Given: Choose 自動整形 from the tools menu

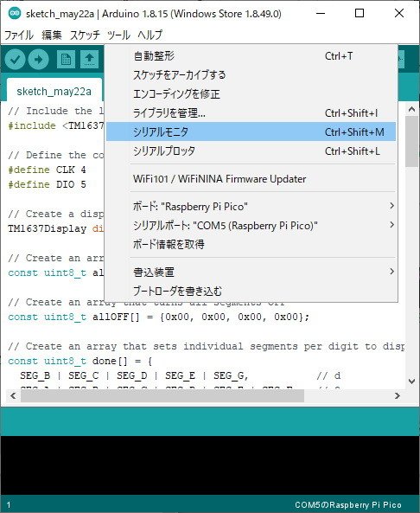Looking at the screenshot, I should [251, 56].
